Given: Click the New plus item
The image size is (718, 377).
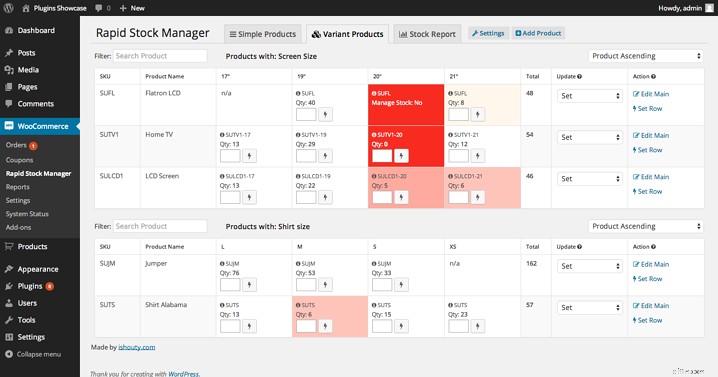Looking at the screenshot, I should tap(132, 8).
